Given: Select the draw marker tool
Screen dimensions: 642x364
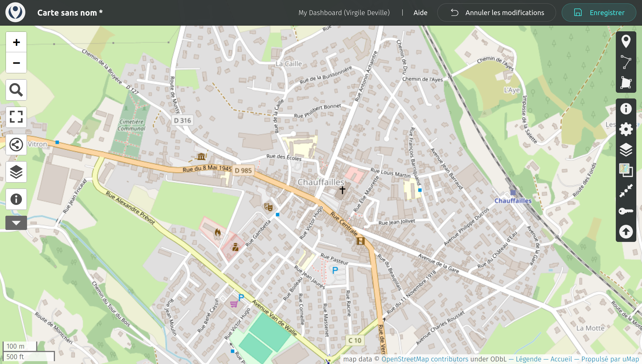Looking at the screenshot, I should (626, 42).
